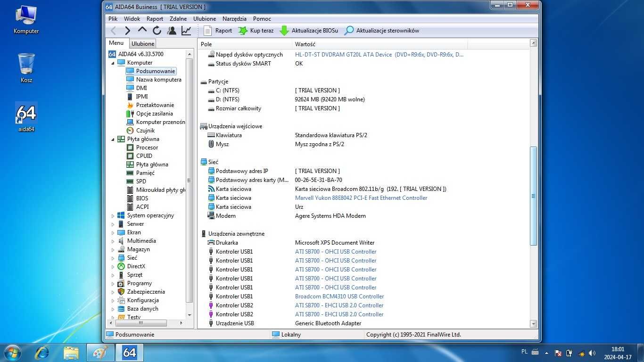Click the Wartość column header

tap(380, 44)
